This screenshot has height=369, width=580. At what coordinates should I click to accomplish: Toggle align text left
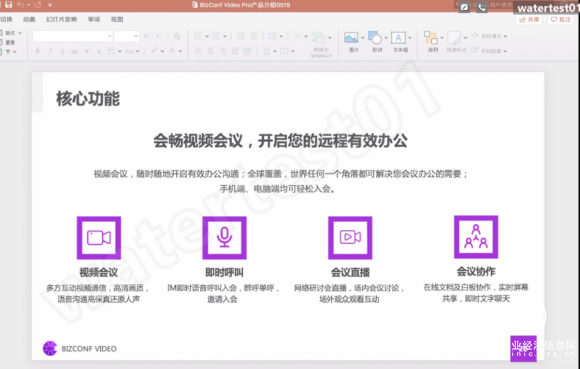click(x=198, y=51)
